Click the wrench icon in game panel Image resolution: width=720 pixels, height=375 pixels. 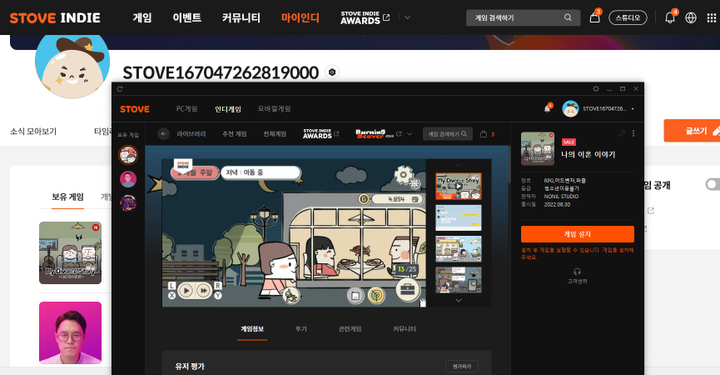(621, 134)
